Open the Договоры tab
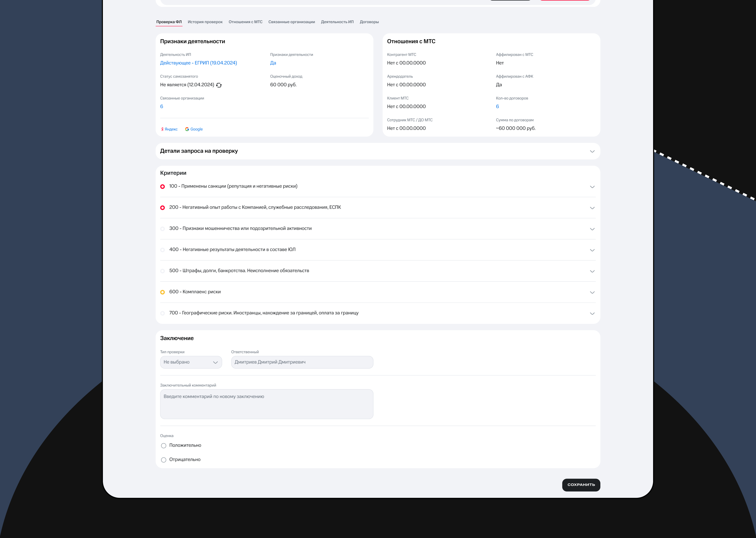The image size is (756, 538). click(369, 22)
